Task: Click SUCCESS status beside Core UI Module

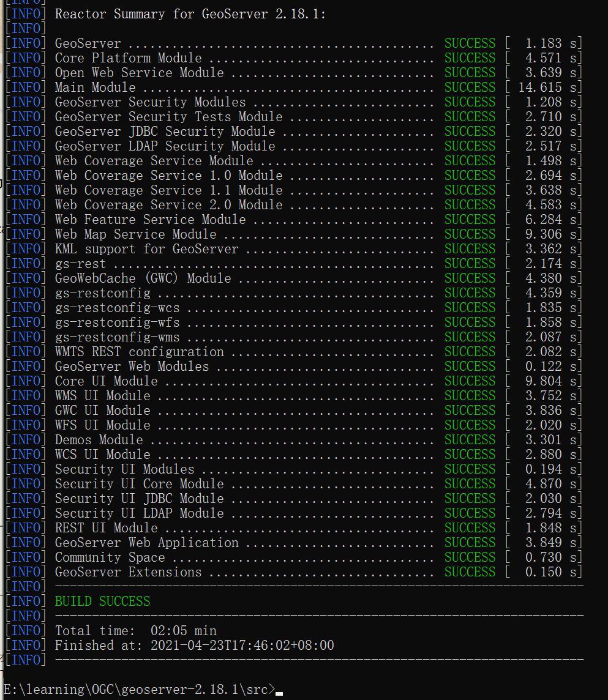Action: 470,381
